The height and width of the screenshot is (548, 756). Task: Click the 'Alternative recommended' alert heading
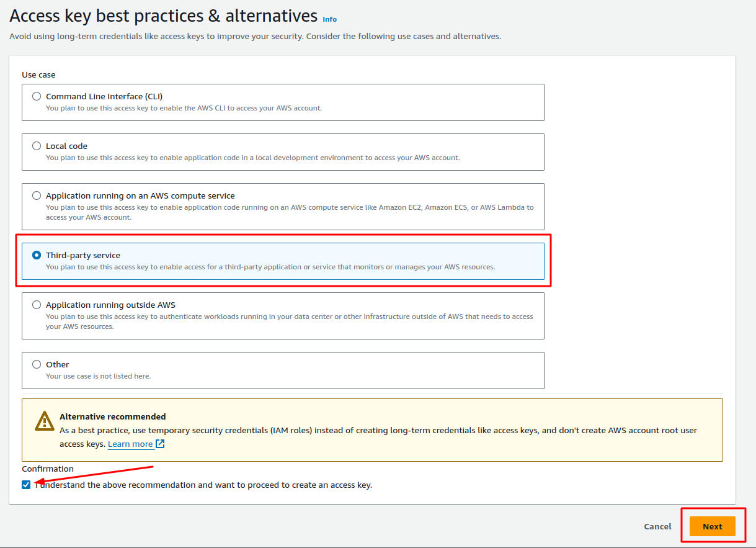point(113,416)
